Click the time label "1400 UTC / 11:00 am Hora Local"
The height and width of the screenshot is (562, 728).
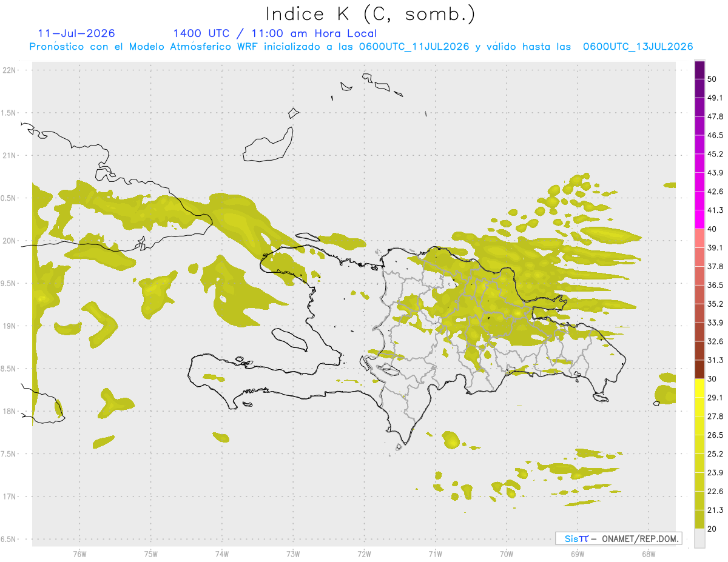pyautogui.click(x=275, y=33)
